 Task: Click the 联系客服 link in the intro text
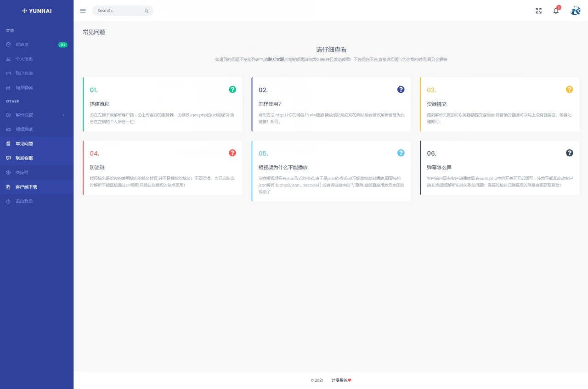(276, 60)
